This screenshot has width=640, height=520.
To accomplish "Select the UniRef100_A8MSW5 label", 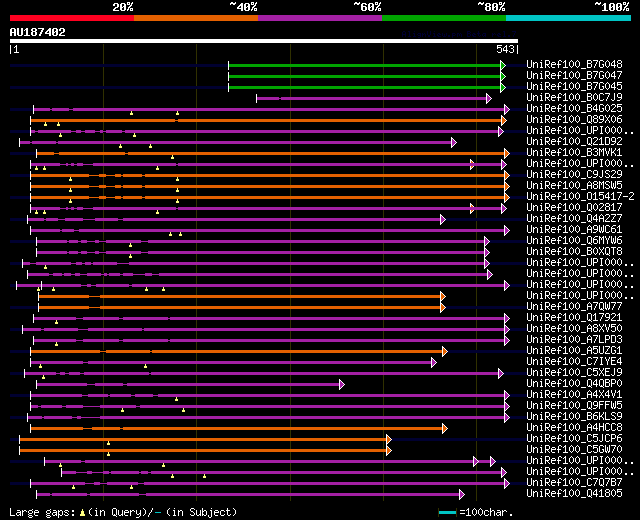I will coord(574,185).
